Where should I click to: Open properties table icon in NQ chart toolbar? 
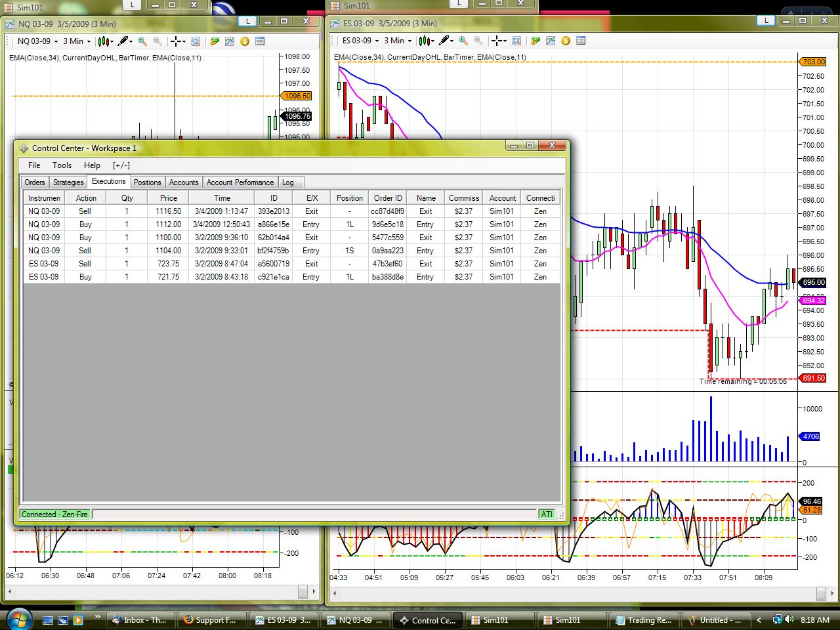click(x=260, y=41)
